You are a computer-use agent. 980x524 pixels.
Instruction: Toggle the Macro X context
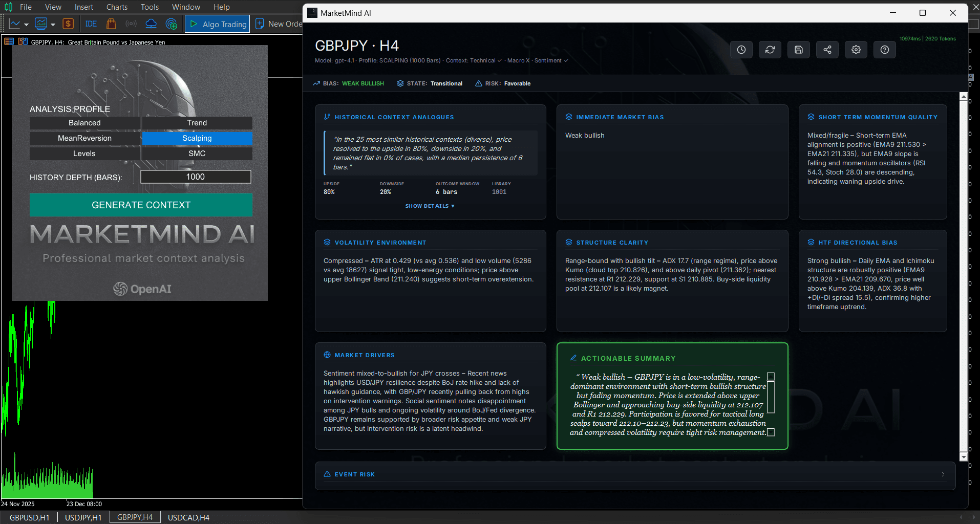tap(518, 60)
